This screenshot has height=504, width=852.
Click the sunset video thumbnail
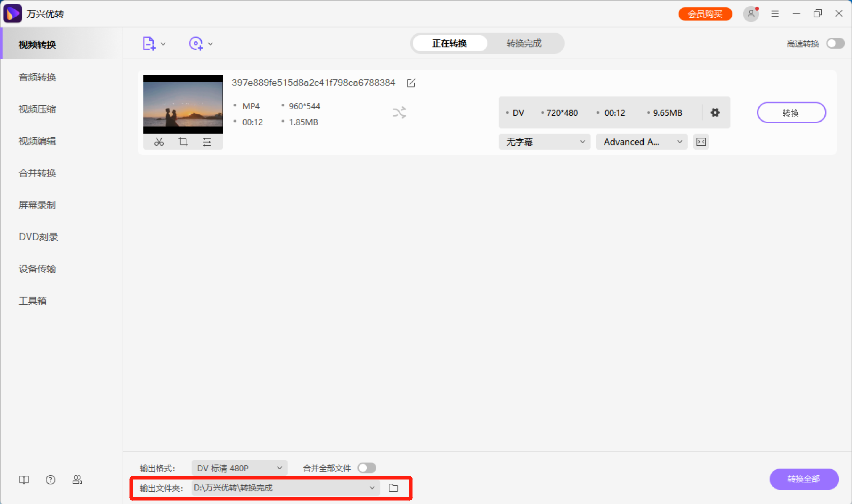tap(183, 104)
